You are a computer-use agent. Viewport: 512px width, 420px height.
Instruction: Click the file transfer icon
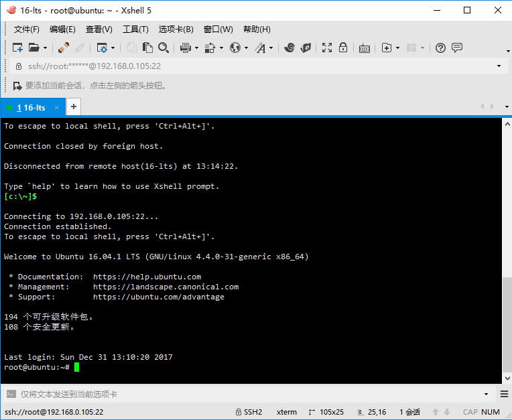coord(210,48)
